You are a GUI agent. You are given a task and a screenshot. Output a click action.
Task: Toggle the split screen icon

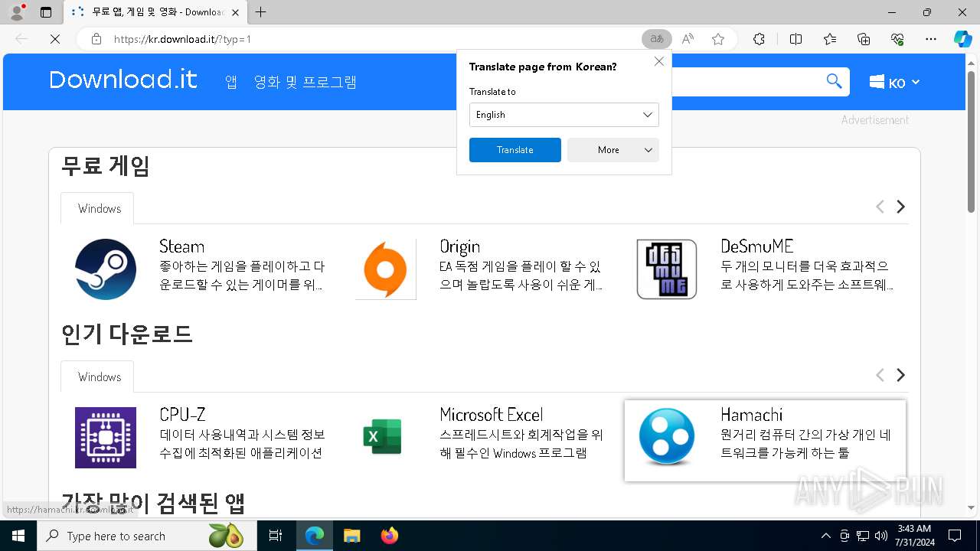(795, 39)
